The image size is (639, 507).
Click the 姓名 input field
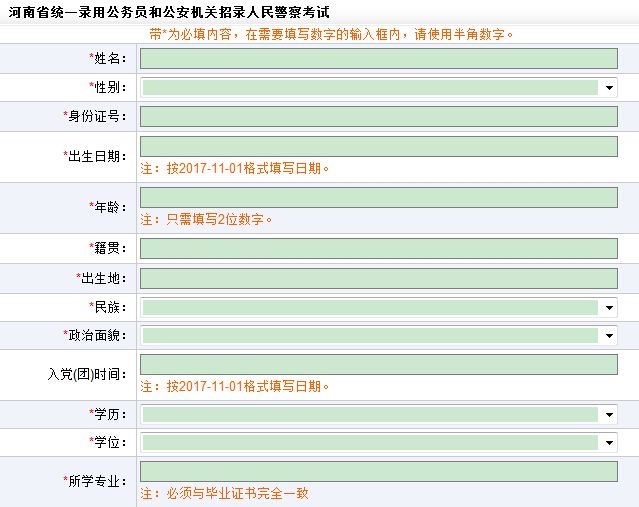point(379,59)
